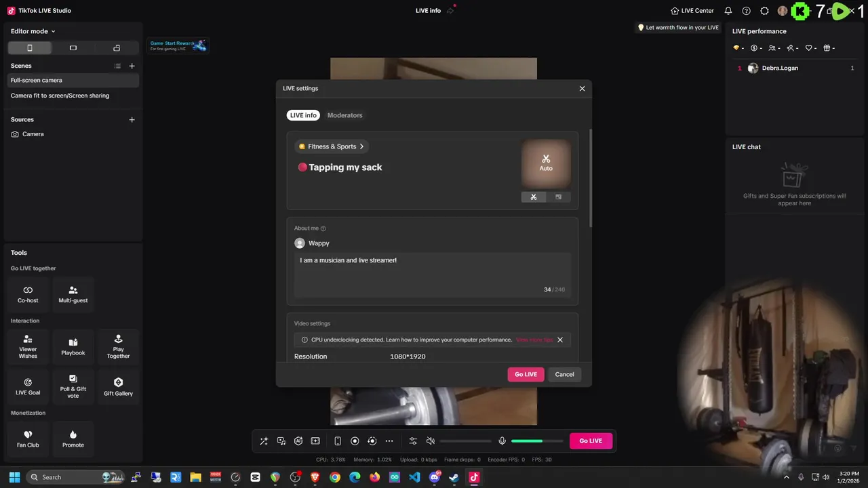
Task: Expand the gift box metric dropdown
Action: (x=829, y=48)
